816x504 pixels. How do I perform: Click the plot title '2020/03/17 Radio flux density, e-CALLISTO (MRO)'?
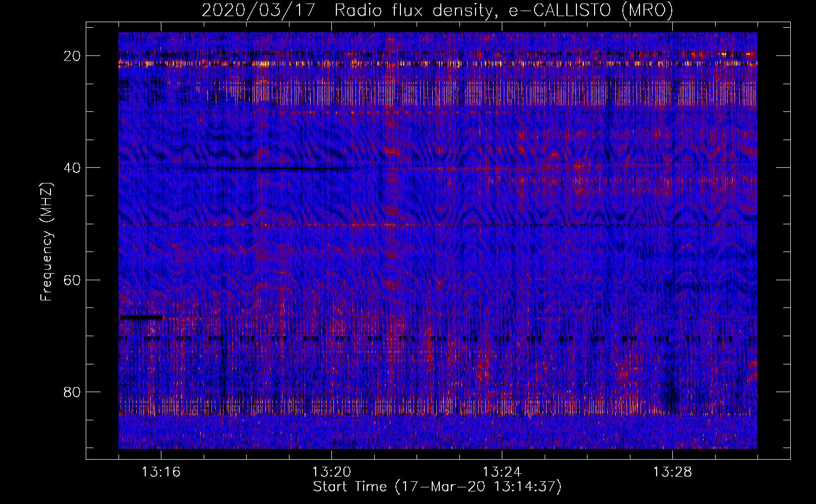pos(437,10)
